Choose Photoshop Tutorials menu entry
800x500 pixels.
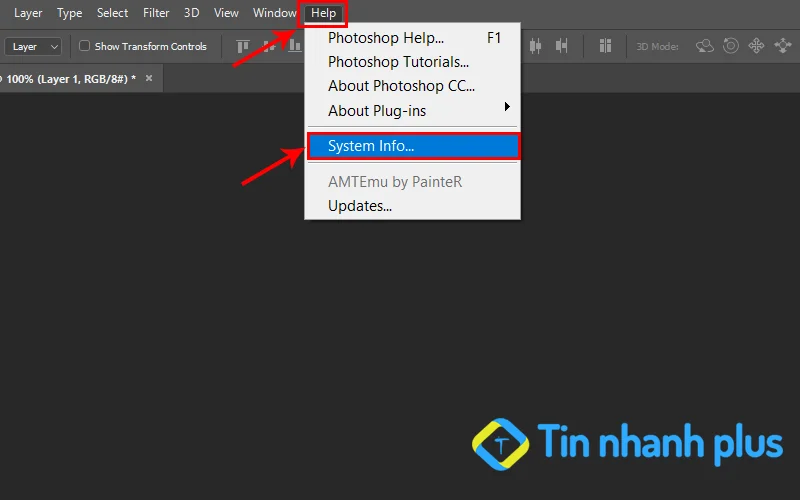point(412,62)
